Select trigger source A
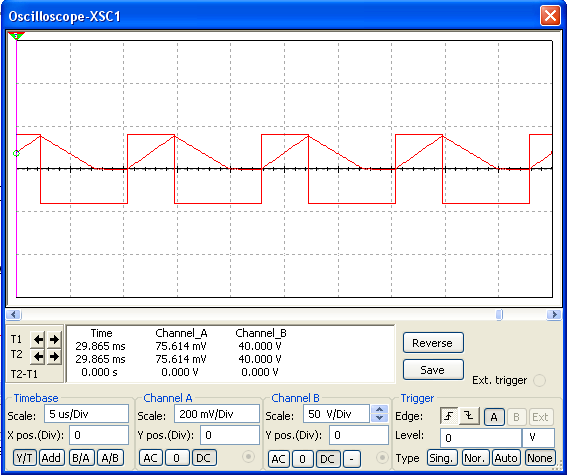The height and width of the screenshot is (475, 567). [x=494, y=417]
